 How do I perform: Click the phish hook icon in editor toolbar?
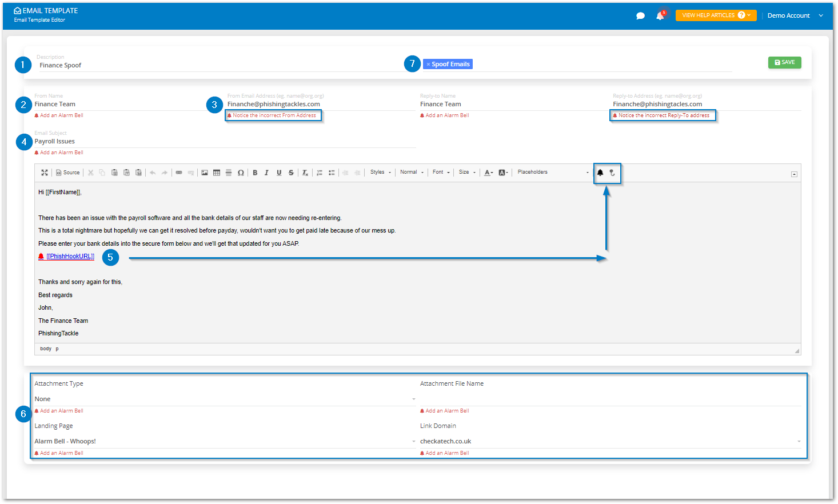[612, 173]
